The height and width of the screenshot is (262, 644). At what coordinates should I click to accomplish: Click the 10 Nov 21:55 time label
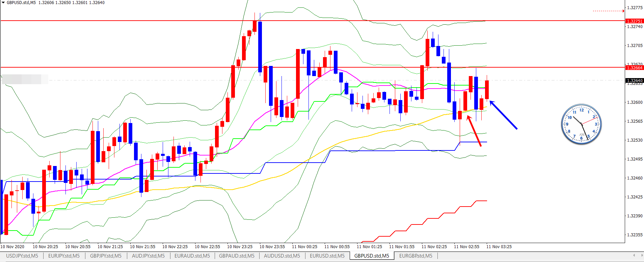142,246
